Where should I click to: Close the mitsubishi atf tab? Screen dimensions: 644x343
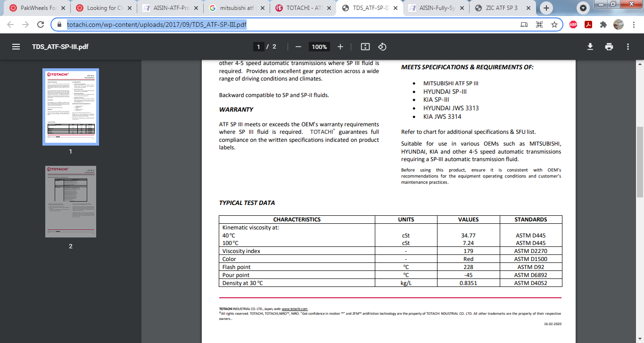pos(263,8)
